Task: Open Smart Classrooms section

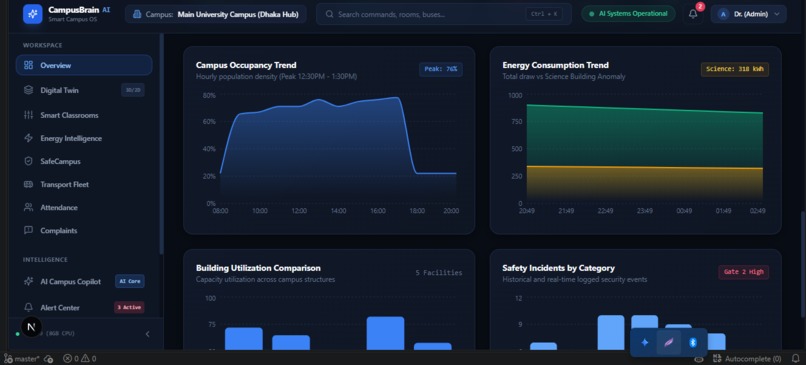Action: pyautogui.click(x=84, y=115)
